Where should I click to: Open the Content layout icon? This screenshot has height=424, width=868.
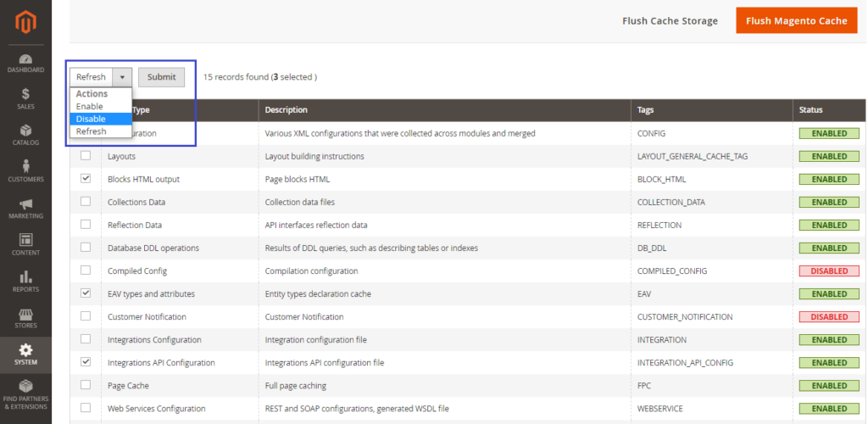[25, 240]
